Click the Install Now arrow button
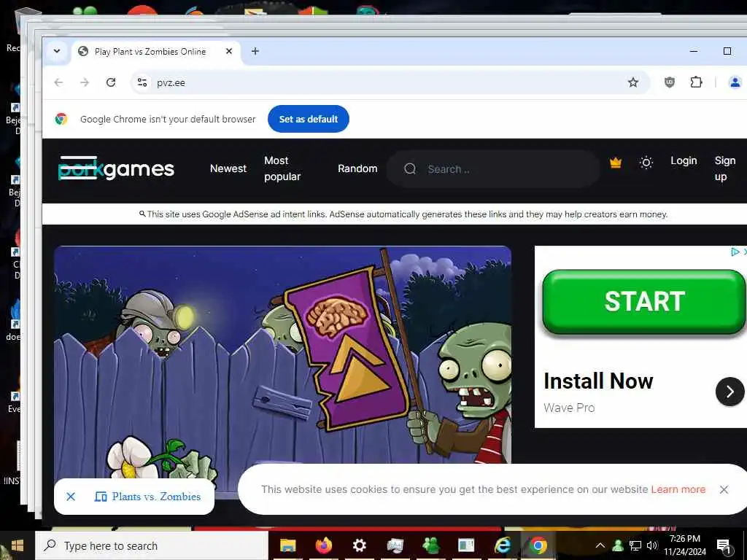Image resolution: width=747 pixels, height=560 pixels. pyautogui.click(x=729, y=392)
